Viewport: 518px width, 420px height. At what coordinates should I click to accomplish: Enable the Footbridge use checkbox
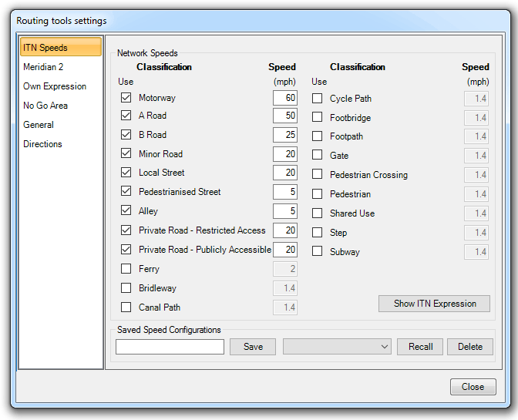pos(317,117)
